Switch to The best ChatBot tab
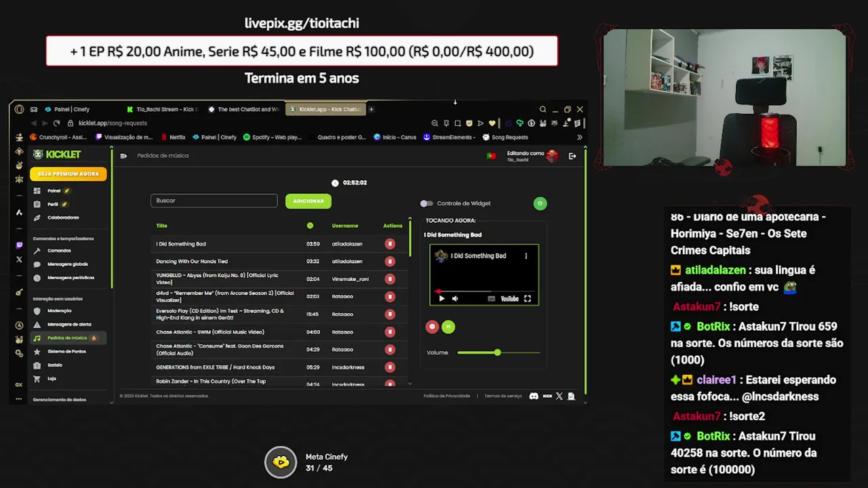Screen dimensions: 868x488 coord(244,109)
